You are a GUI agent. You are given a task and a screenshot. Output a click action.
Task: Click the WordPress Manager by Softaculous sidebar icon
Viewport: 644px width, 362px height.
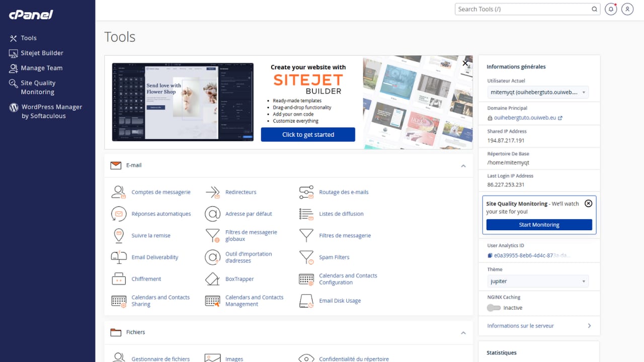[14, 107]
